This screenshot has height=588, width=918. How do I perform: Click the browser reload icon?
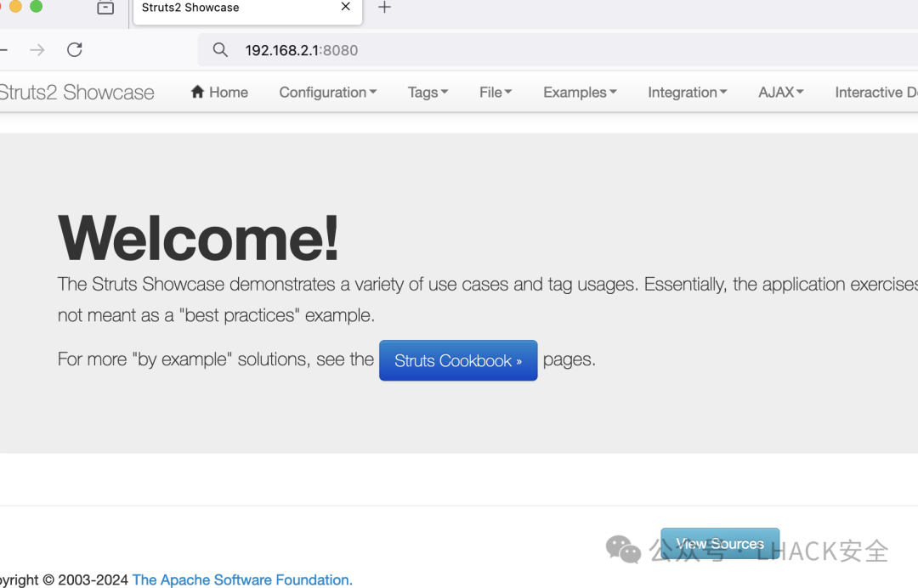tap(74, 50)
